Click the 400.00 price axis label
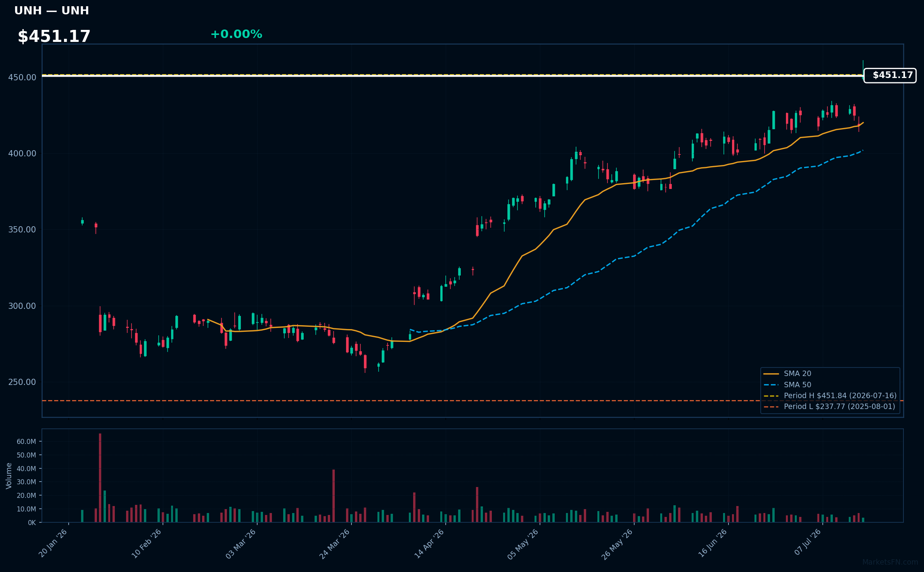Screen dimensions: 924x572 [x=22, y=154]
